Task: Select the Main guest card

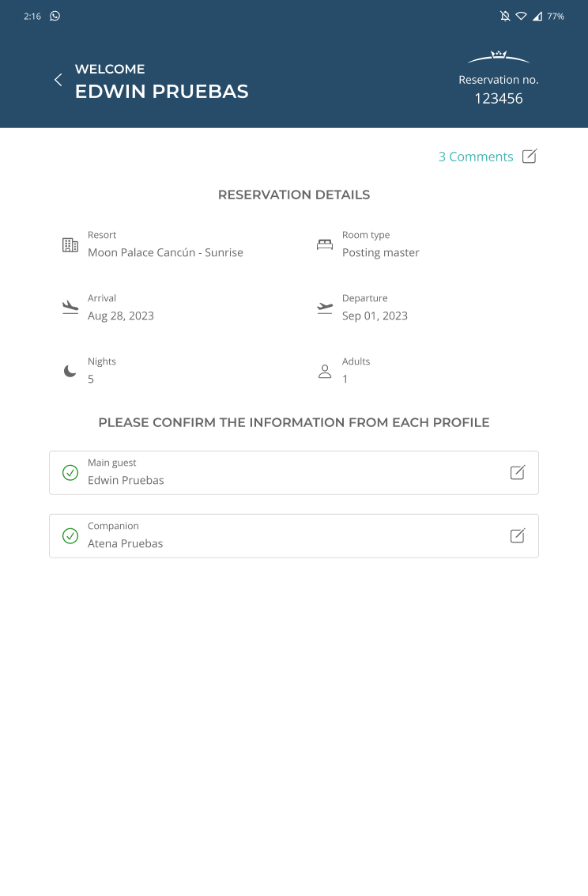Action: 294,473
